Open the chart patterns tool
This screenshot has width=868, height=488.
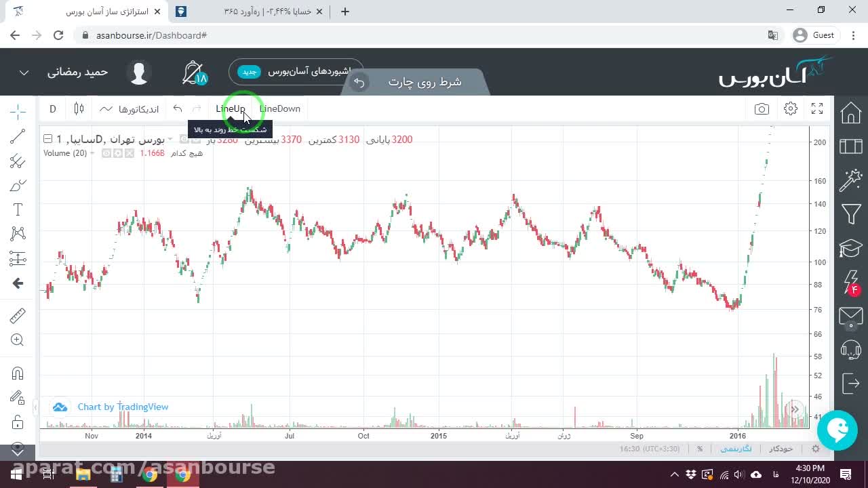pos(18,234)
